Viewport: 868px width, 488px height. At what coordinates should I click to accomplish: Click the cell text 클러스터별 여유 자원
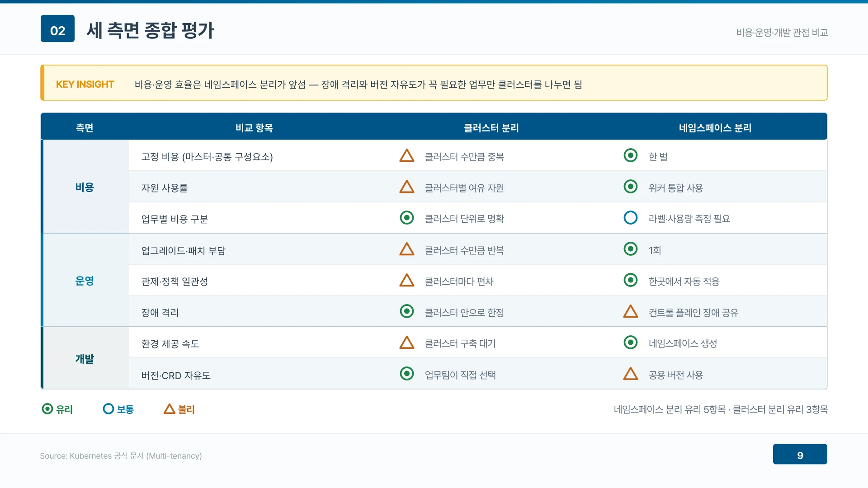[x=464, y=188]
